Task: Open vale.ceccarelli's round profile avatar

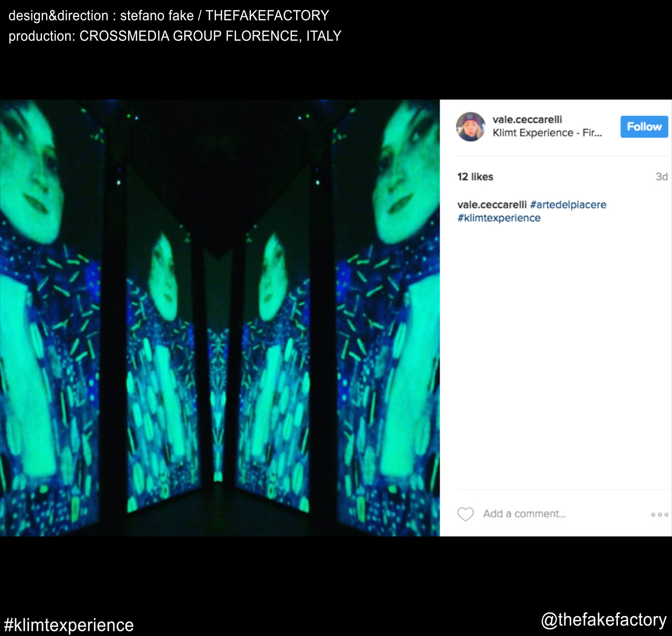Action: pyautogui.click(x=470, y=126)
